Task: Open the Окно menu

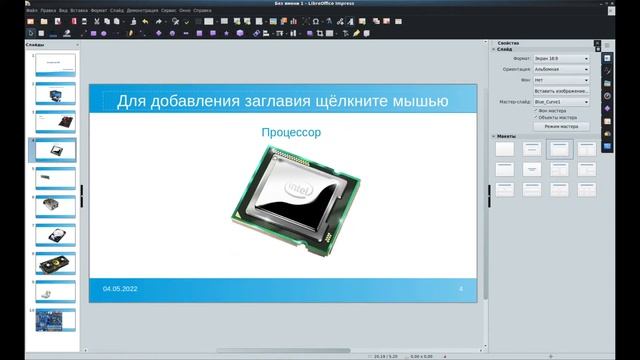Action: point(184,10)
